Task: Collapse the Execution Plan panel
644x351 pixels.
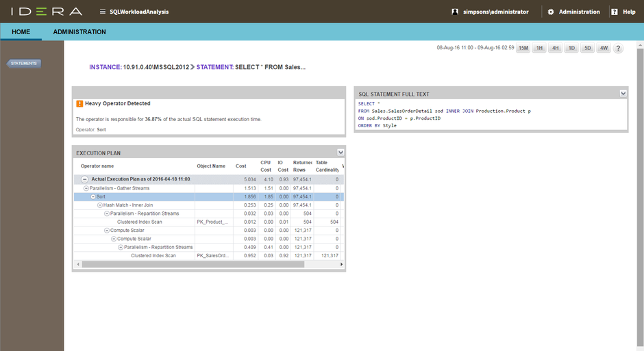Action: (340, 153)
